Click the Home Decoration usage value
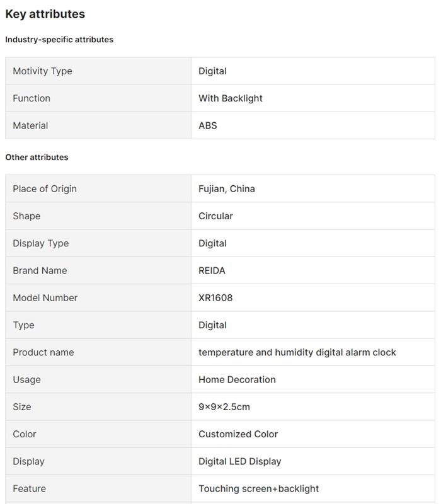Image resolution: width=441 pixels, height=504 pixels. pyautogui.click(x=237, y=380)
